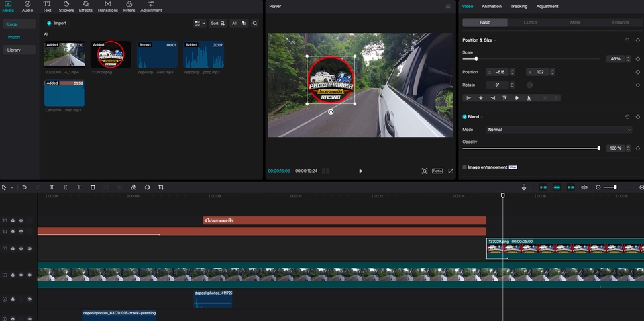Screen dimensions: 644x321
Task: Open the Enhance sub-tab
Action: tap(620, 23)
